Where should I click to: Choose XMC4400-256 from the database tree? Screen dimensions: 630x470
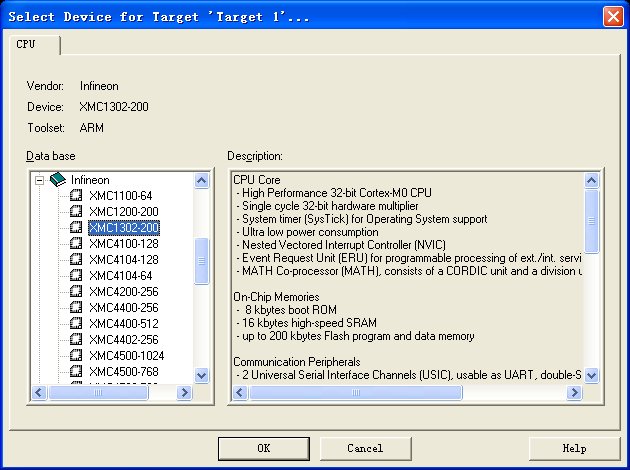click(123, 308)
